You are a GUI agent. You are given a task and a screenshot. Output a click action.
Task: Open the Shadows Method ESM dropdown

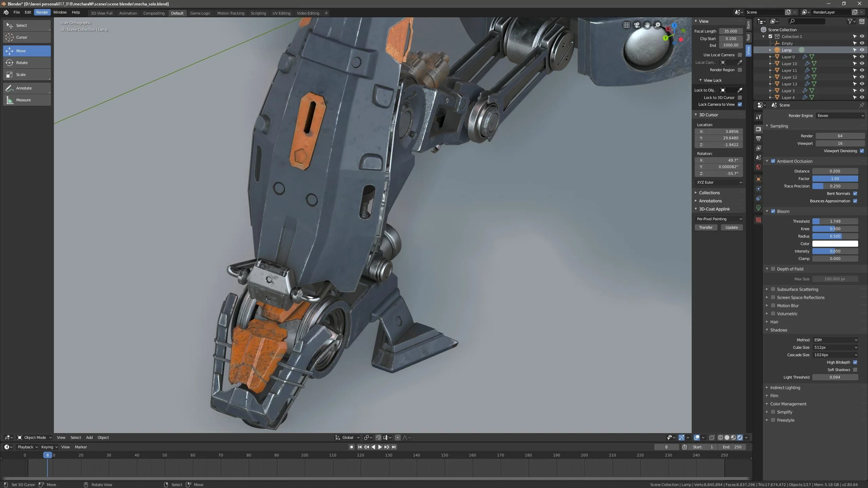(835, 340)
